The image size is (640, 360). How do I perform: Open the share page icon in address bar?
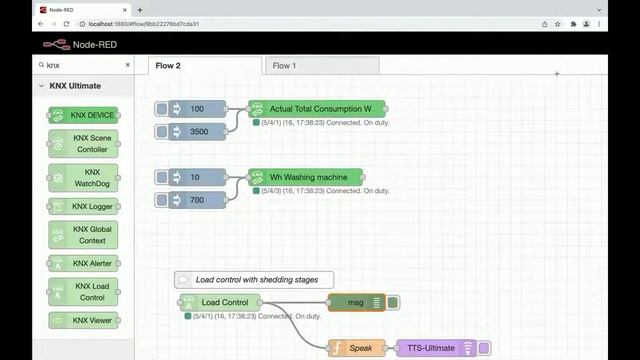click(x=544, y=24)
